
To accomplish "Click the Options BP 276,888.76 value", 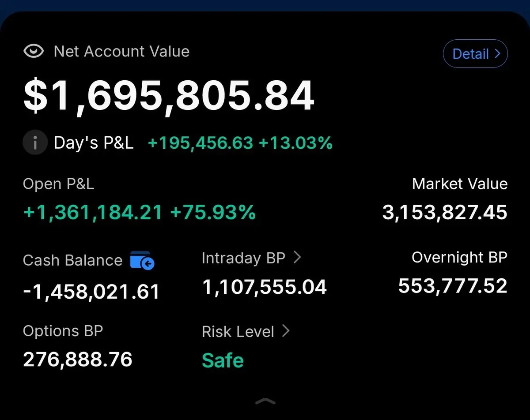I will [78, 360].
